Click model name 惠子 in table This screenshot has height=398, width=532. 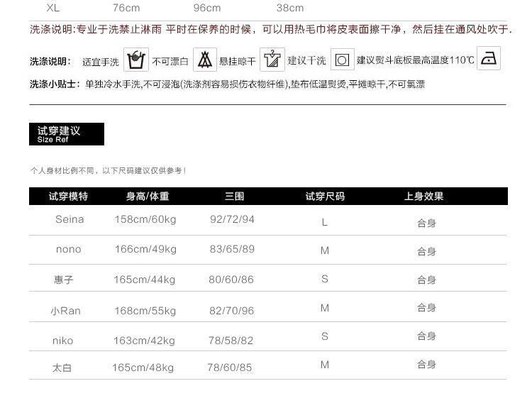click(x=64, y=280)
